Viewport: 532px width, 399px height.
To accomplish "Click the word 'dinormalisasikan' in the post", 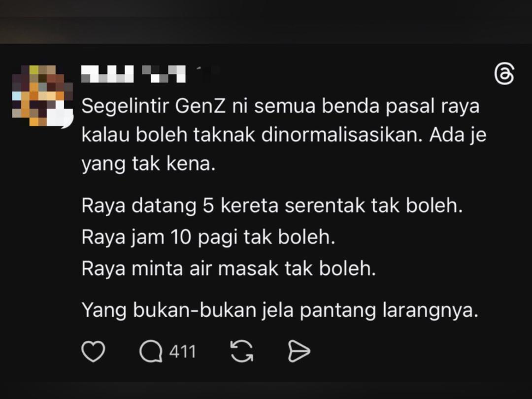I will coord(342,135).
